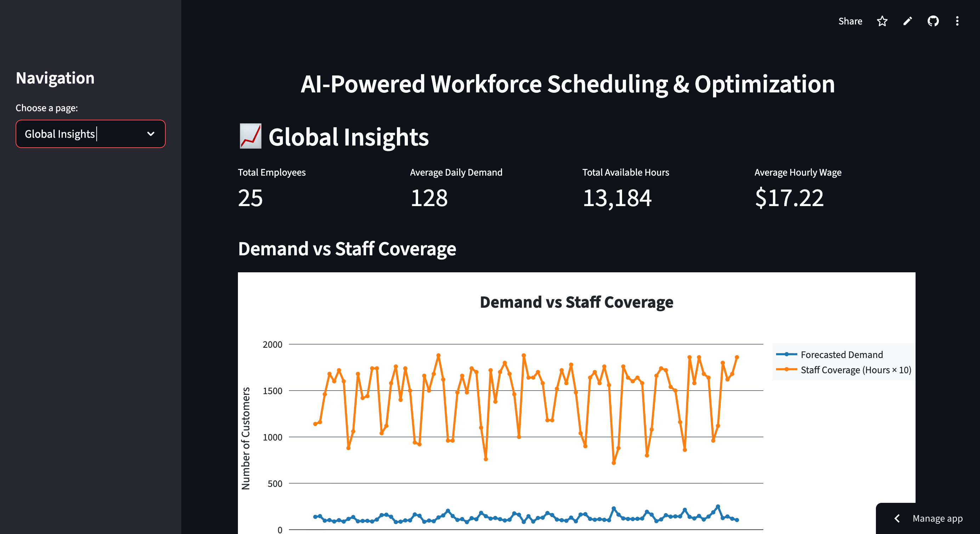Open Manage app panel
980x534 pixels.
tap(937, 518)
